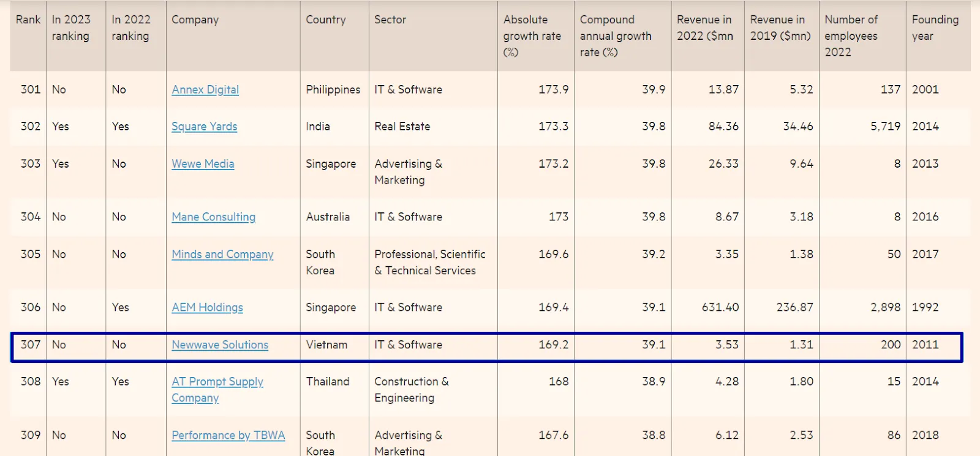The width and height of the screenshot is (980, 456).
Task: Open the AT Prompt Supply Company link
Action: 217,389
